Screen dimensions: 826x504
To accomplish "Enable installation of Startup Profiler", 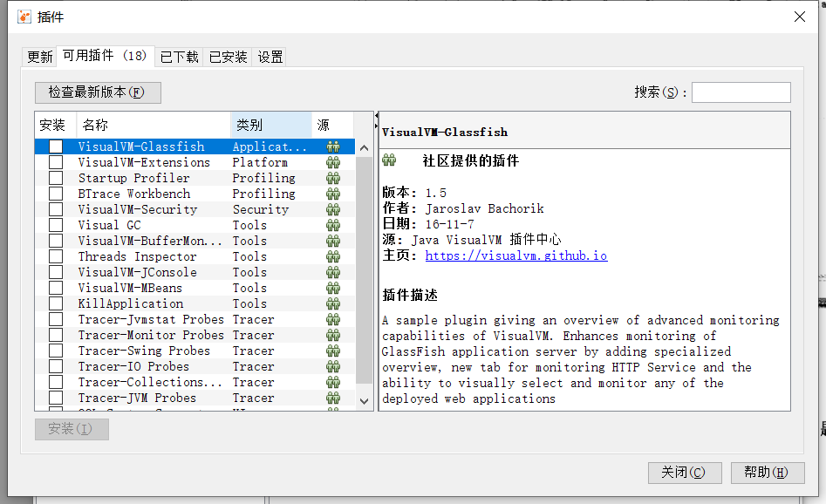I will coord(55,177).
